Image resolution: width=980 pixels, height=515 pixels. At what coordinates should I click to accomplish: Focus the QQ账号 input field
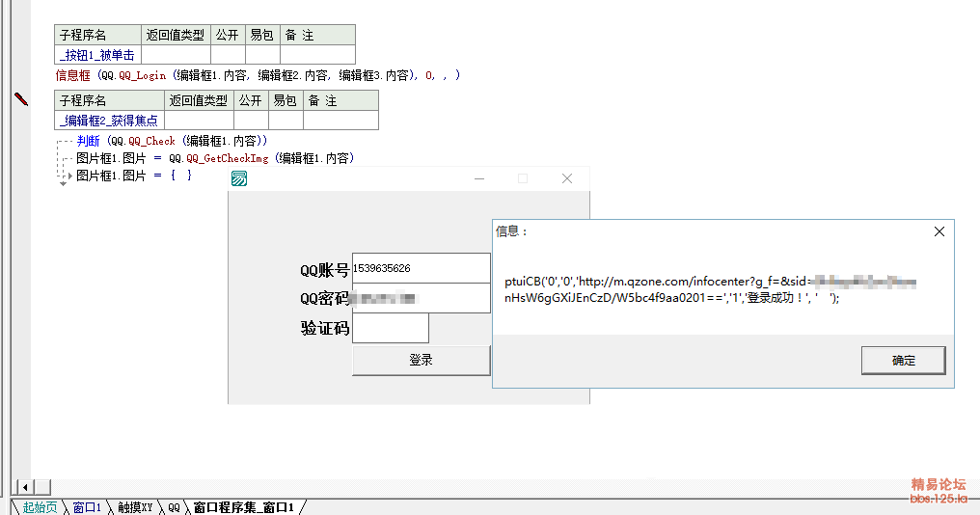(422, 268)
